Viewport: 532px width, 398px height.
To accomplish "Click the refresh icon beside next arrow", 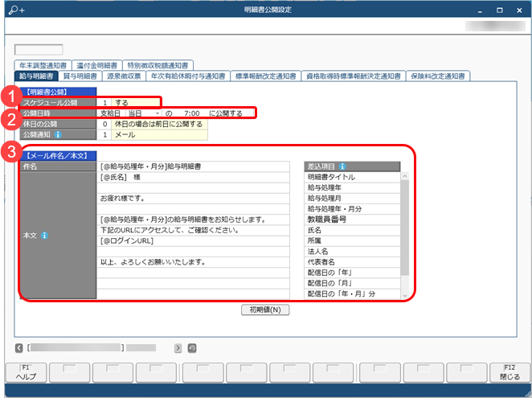I will coord(192,348).
